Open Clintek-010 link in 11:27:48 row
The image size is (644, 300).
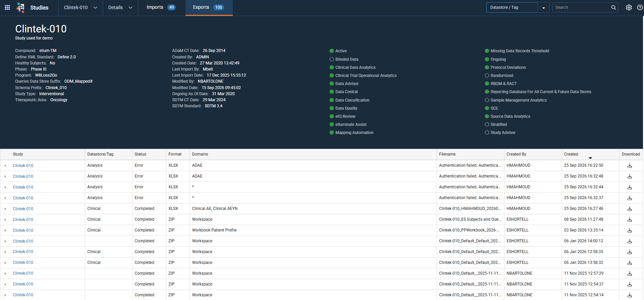tap(23, 220)
